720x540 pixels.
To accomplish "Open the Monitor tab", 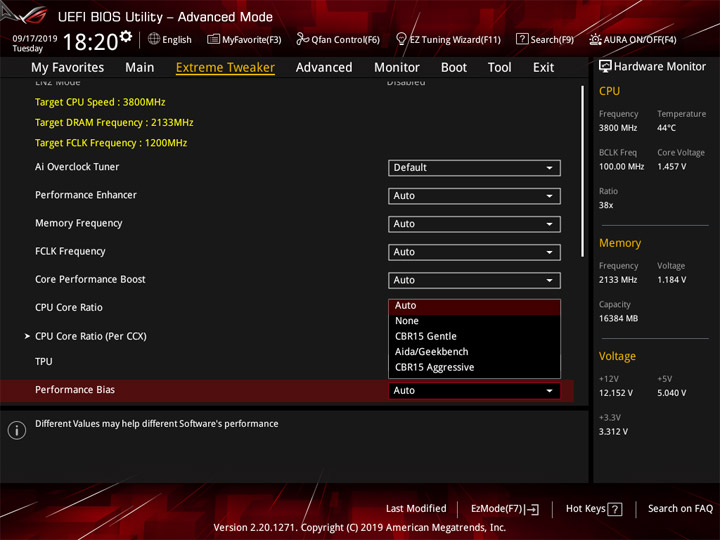I will pyautogui.click(x=397, y=68).
